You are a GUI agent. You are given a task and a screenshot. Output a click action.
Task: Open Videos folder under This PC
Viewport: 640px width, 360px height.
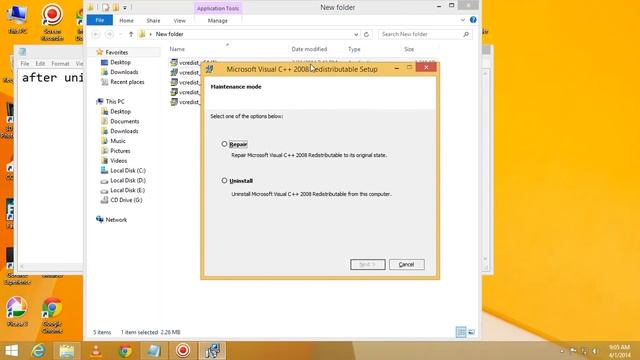click(x=118, y=161)
